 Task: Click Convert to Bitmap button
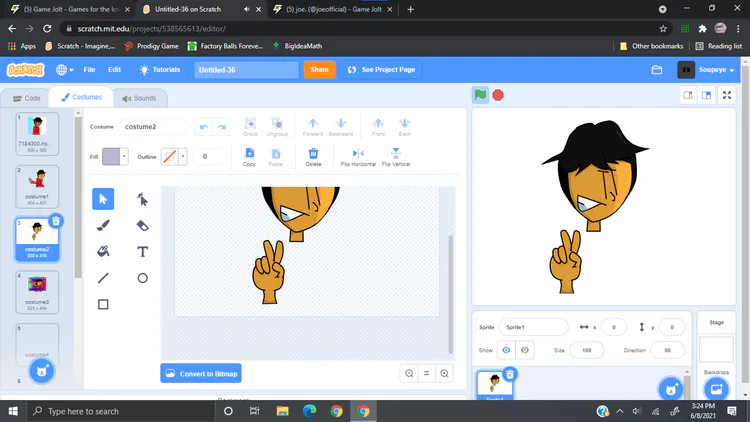[x=201, y=374]
